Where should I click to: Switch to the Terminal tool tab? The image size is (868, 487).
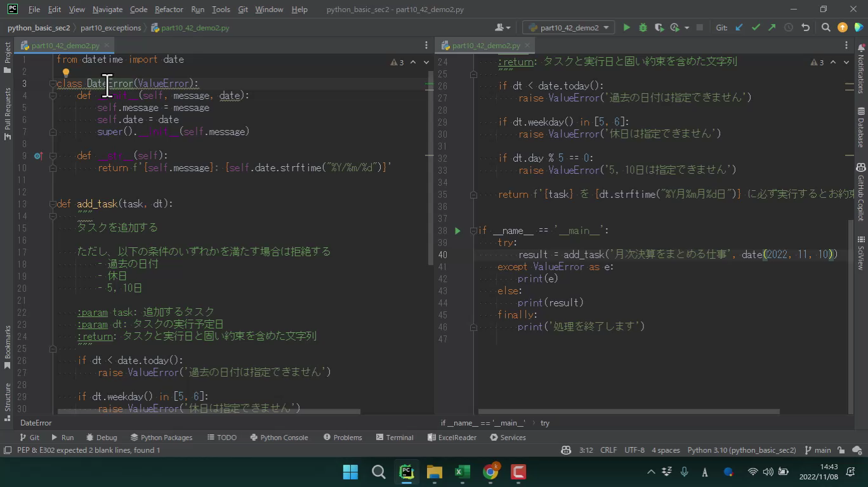tap(394, 438)
